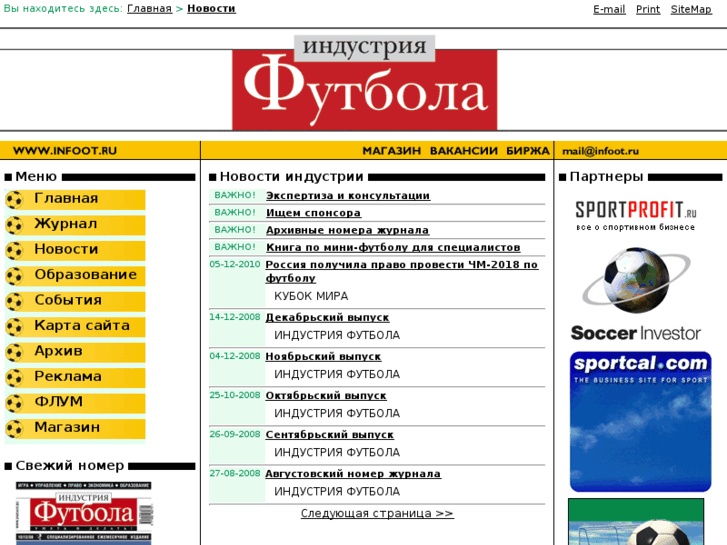Click the soccer ball icon beside Журнал
Image resolution: width=727 pixels, height=545 pixels.
[x=14, y=225]
